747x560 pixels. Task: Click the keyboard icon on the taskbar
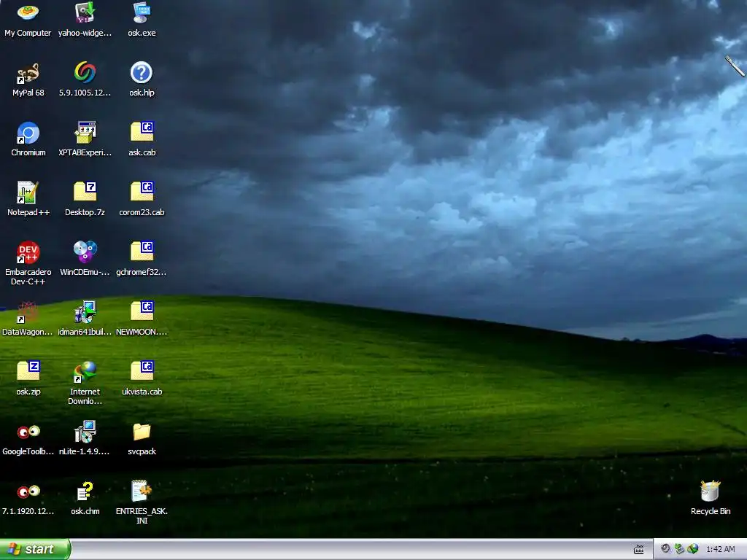tap(639, 550)
